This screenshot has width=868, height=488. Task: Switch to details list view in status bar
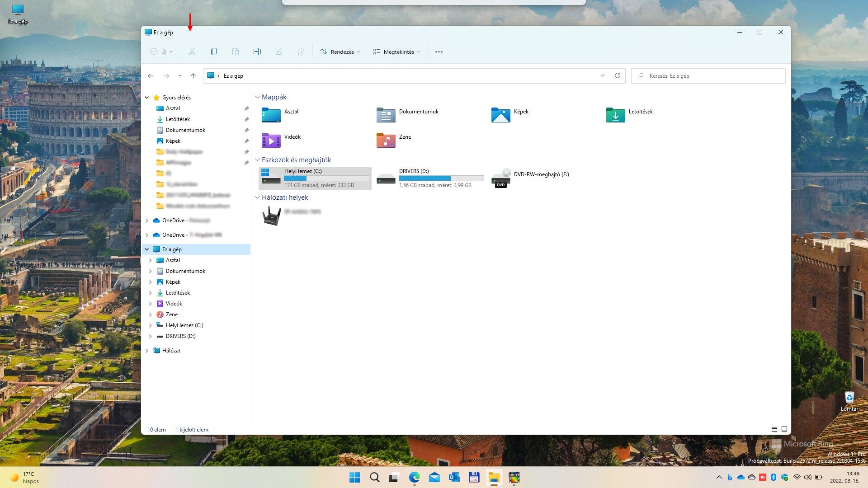(774, 429)
